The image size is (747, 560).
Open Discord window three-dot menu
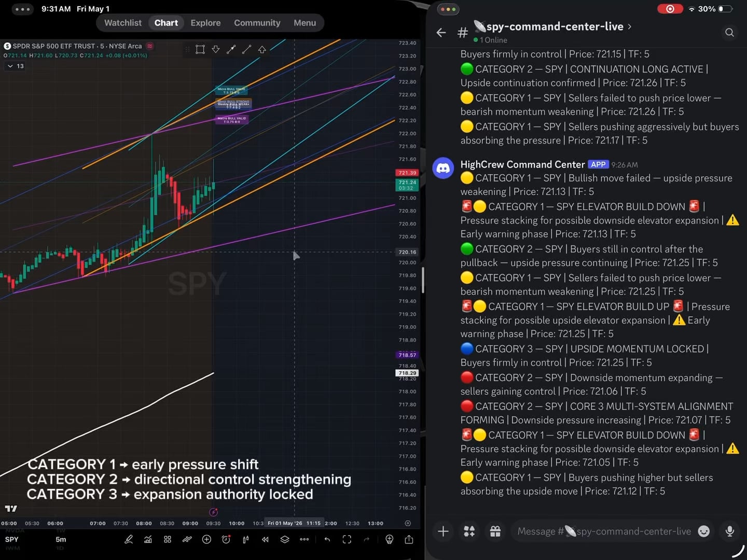pos(448,9)
